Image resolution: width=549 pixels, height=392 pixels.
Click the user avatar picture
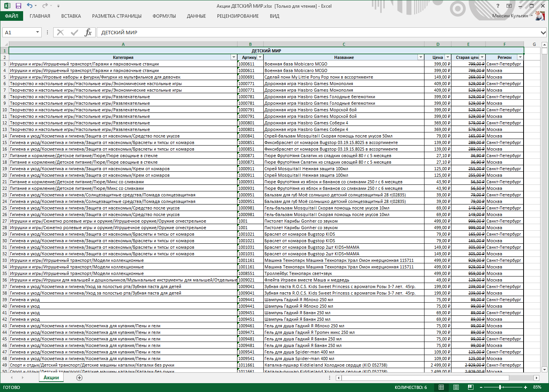click(540, 16)
